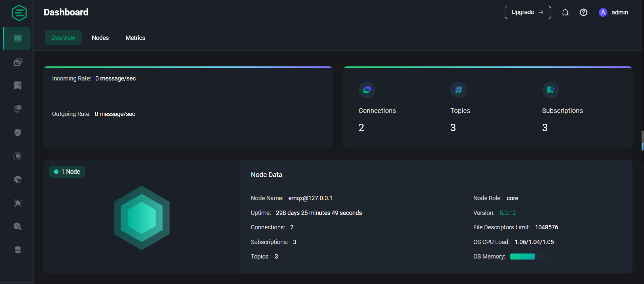Open the layered stack system sidebar icon
The height and width of the screenshot is (284, 644).
18,250
